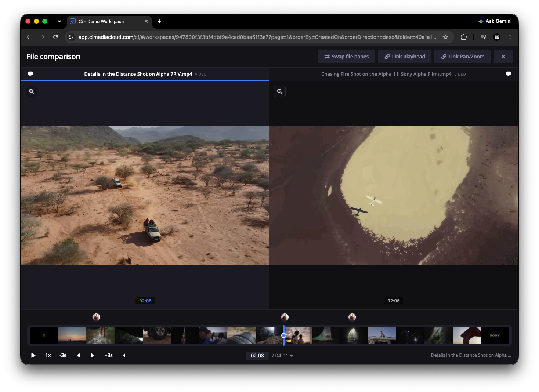Click the left pane 02:08 timecode badge

(x=145, y=301)
